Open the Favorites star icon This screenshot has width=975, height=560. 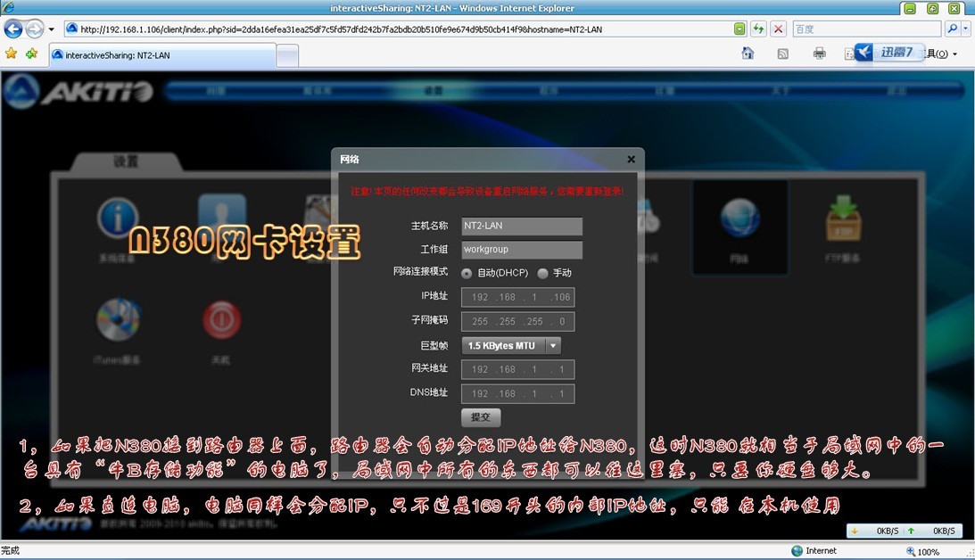(x=12, y=54)
